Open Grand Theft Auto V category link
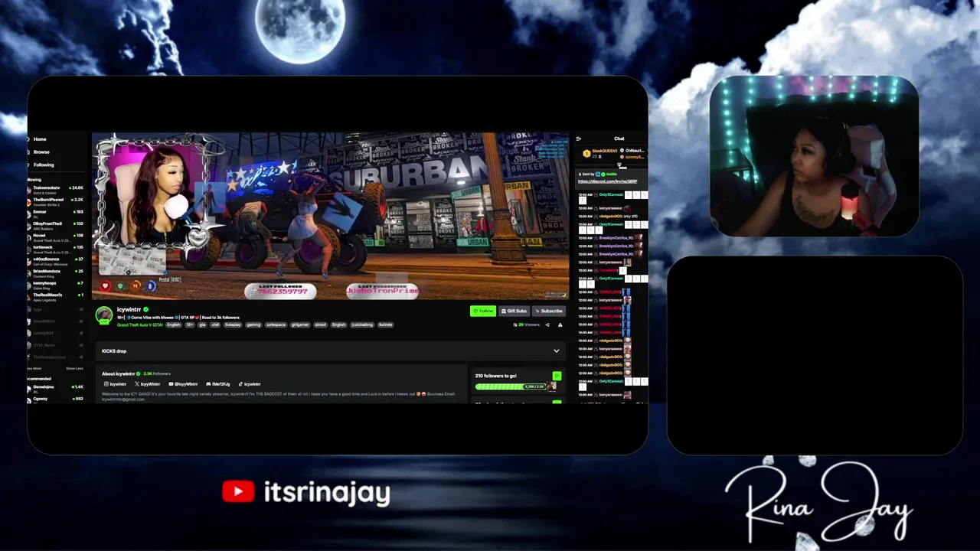The height and width of the screenshot is (551, 980). point(140,325)
